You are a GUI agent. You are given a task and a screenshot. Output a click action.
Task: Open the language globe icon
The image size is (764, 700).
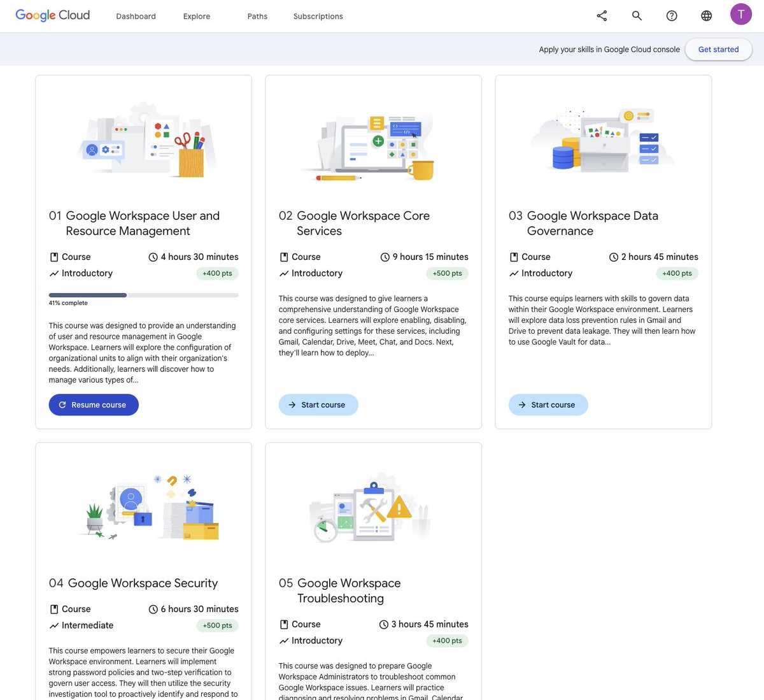(707, 16)
